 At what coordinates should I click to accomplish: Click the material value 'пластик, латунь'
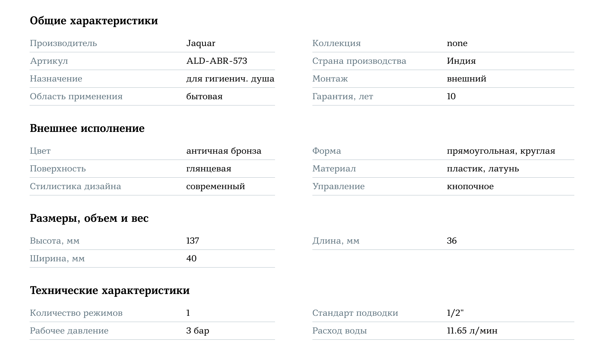pyautogui.click(x=483, y=169)
